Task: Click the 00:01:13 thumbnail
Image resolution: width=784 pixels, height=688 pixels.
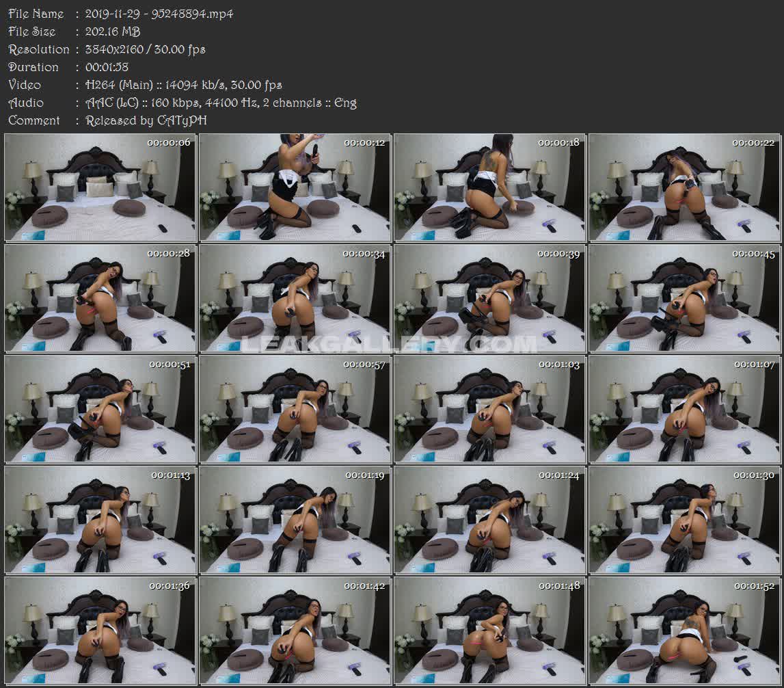Action: (100, 520)
